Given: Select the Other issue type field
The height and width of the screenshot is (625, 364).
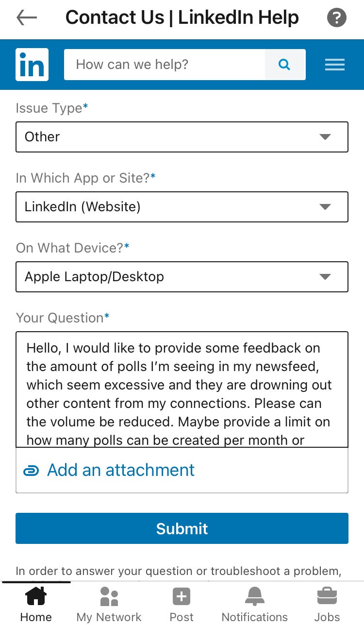Looking at the screenshot, I should click(182, 137).
